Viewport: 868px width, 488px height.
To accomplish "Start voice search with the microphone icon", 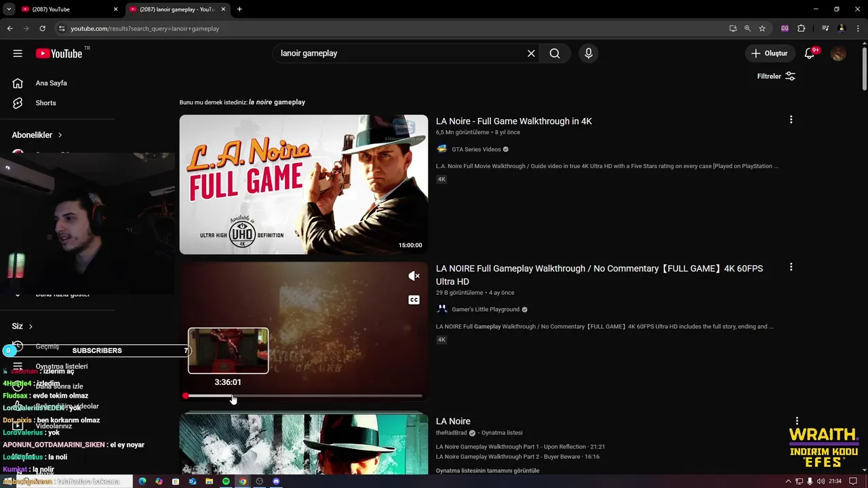I will pos(588,54).
